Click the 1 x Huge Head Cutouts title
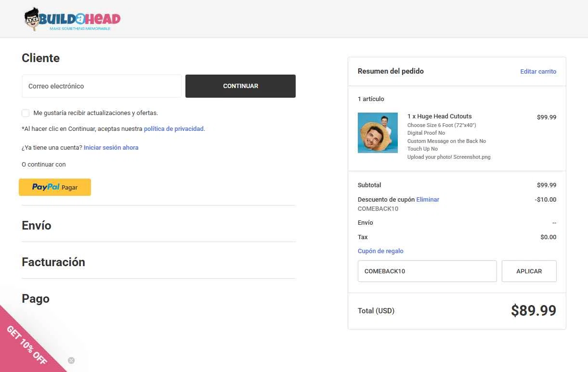 (440, 116)
